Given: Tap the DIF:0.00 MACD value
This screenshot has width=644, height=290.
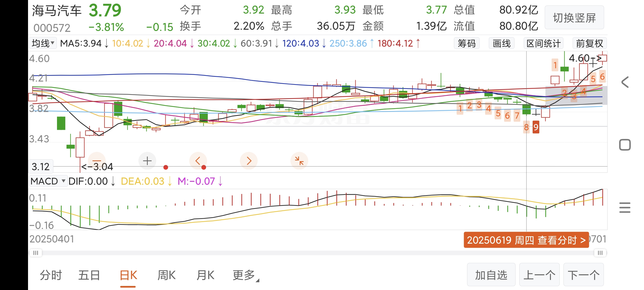Looking at the screenshot, I should 91,181.
